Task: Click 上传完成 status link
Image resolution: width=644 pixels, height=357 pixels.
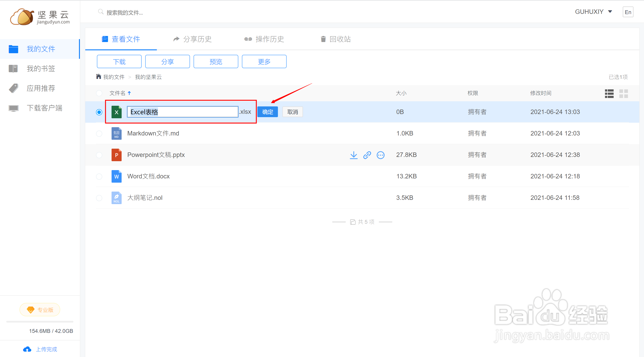Action: click(47, 349)
